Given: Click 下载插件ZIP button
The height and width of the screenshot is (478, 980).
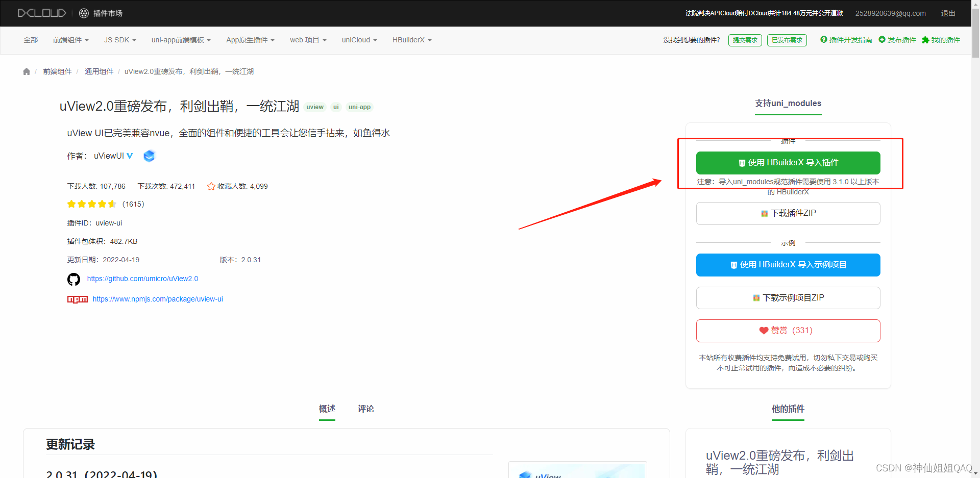Looking at the screenshot, I should tap(788, 213).
